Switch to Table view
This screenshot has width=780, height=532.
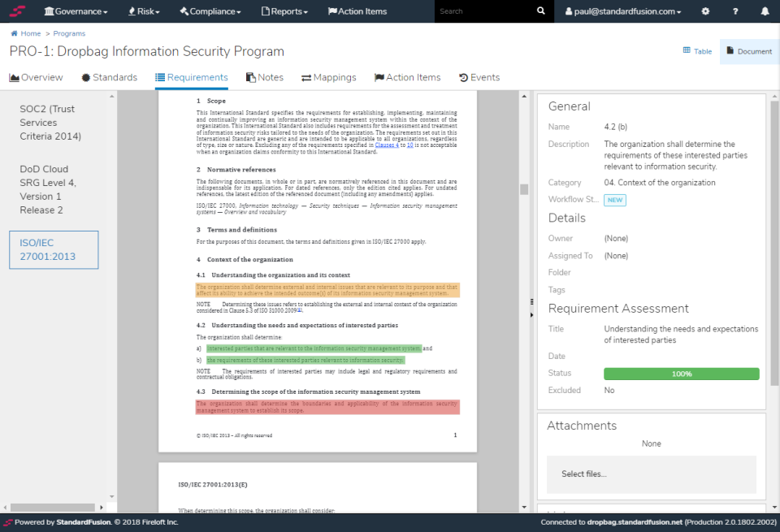point(697,50)
